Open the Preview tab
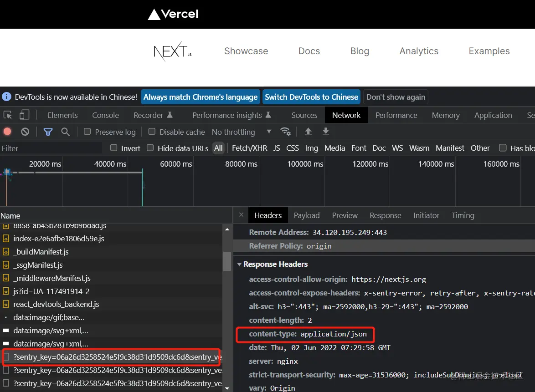The height and width of the screenshot is (392, 535). (345, 215)
